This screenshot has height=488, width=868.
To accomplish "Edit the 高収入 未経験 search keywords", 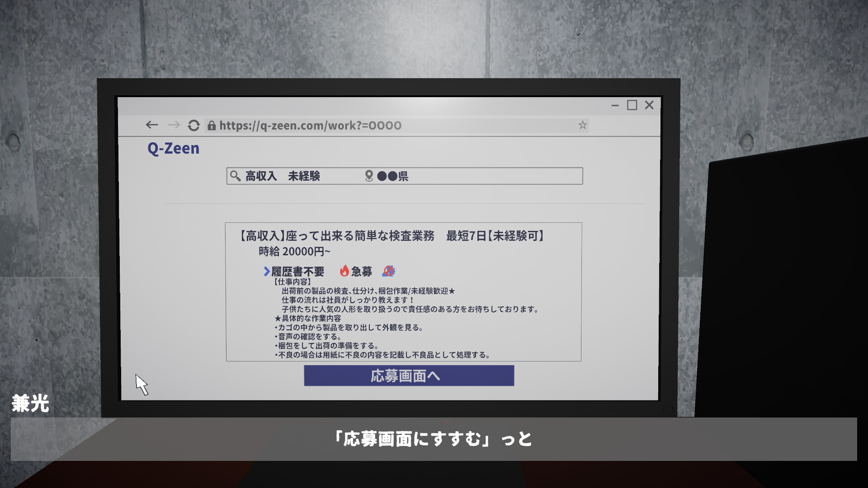I will [x=282, y=176].
